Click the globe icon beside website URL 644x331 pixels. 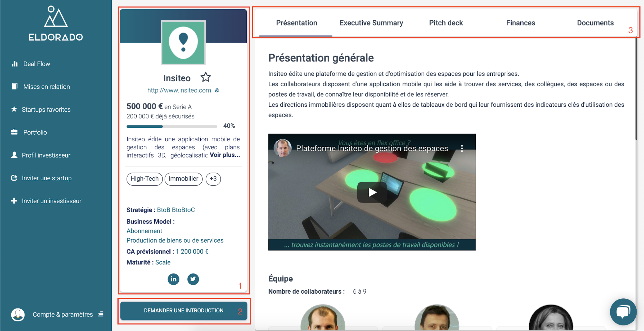(x=217, y=90)
